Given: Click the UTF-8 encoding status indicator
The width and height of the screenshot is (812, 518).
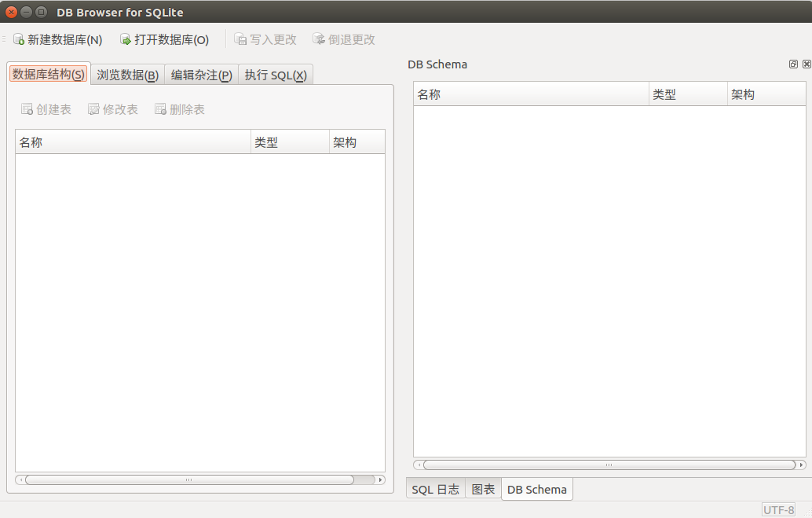Looking at the screenshot, I should [778, 509].
